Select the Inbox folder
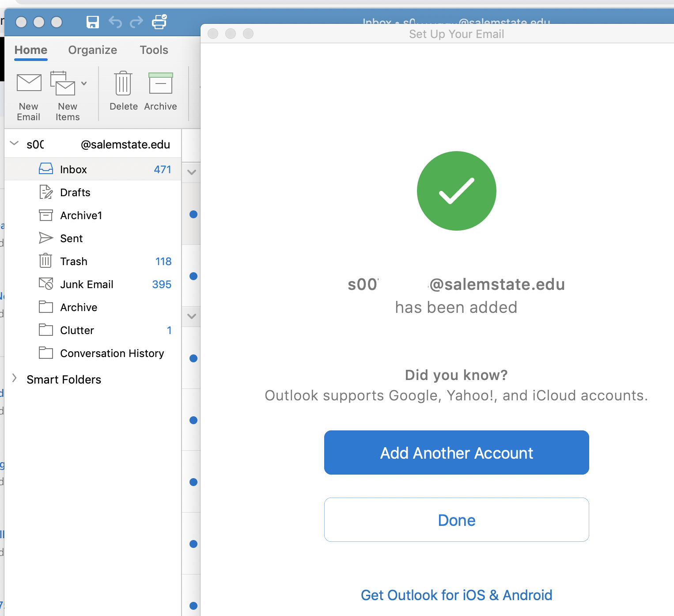Image resolution: width=674 pixels, height=616 pixels. point(93,169)
